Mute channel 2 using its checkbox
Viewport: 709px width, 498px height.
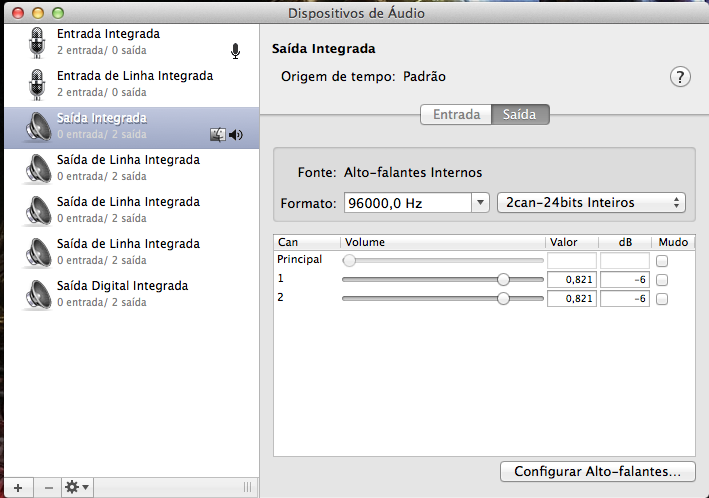pos(661,299)
